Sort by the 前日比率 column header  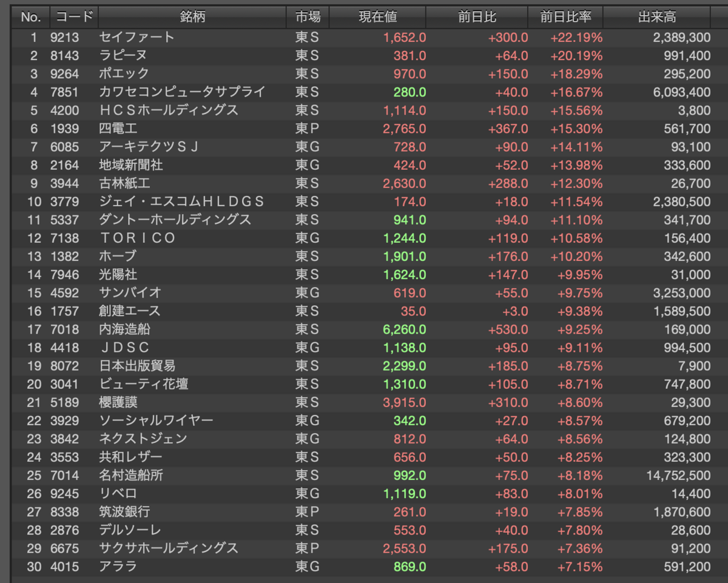coord(565,17)
